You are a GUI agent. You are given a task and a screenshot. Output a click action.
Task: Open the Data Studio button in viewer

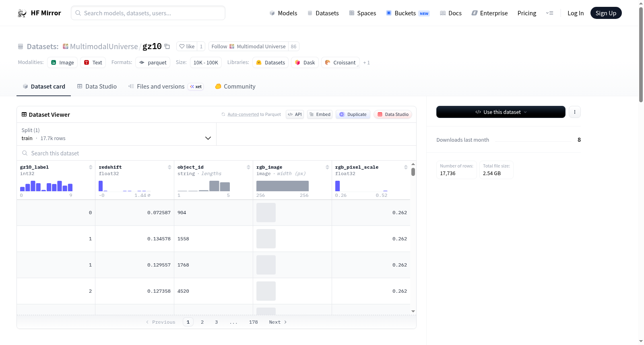(x=393, y=114)
